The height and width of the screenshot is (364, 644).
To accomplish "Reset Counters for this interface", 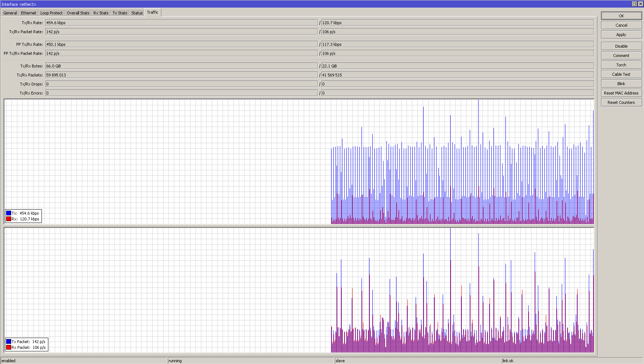I will pos(621,102).
